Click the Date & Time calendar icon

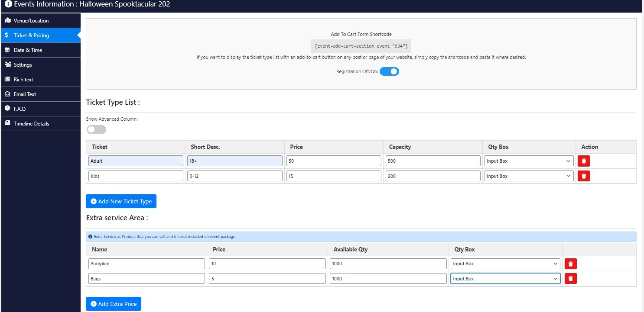coord(7,50)
